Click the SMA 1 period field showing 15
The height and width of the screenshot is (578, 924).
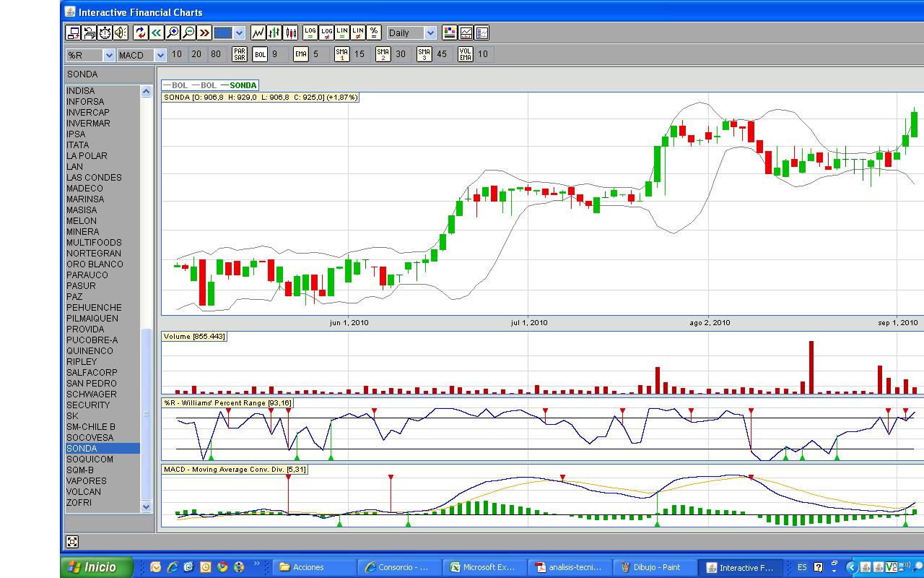tap(362, 54)
